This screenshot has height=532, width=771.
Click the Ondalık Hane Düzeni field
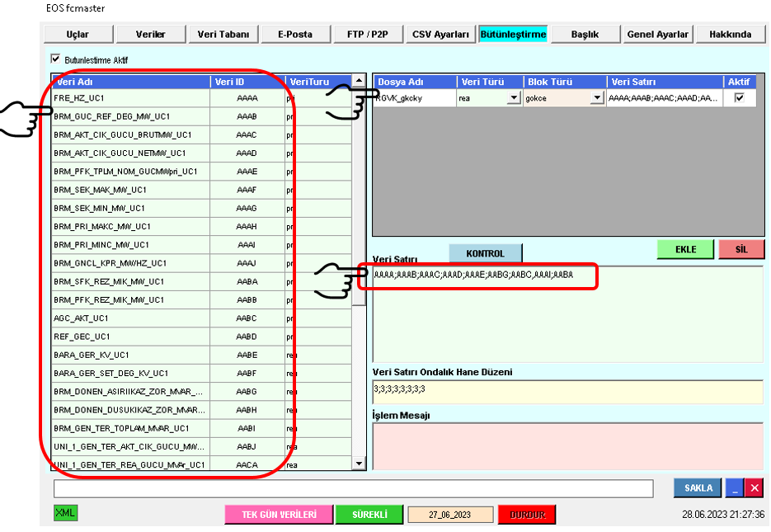coord(568,392)
